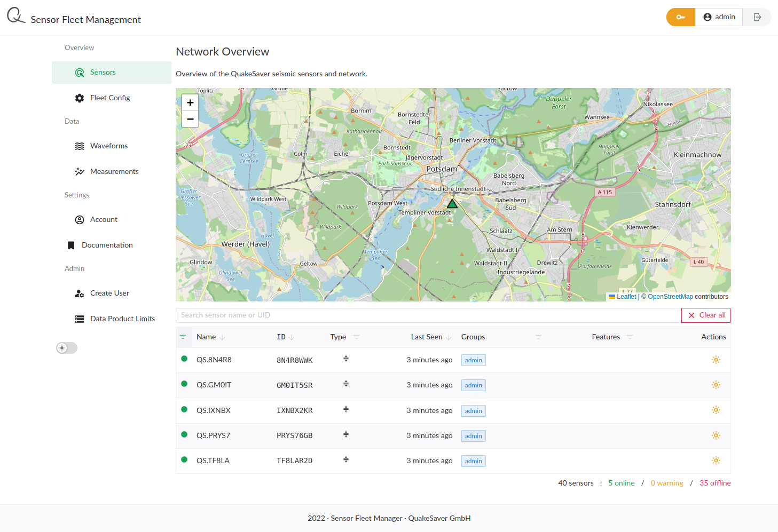778x532 pixels.
Task: Open the OpenStreetMap attribution link
Action: coord(670,296)
